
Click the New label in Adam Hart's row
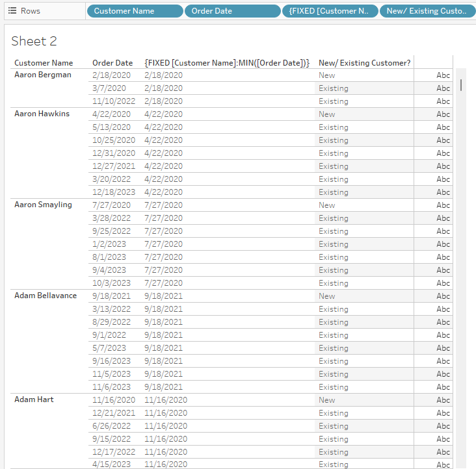click(x=327, y=400)
